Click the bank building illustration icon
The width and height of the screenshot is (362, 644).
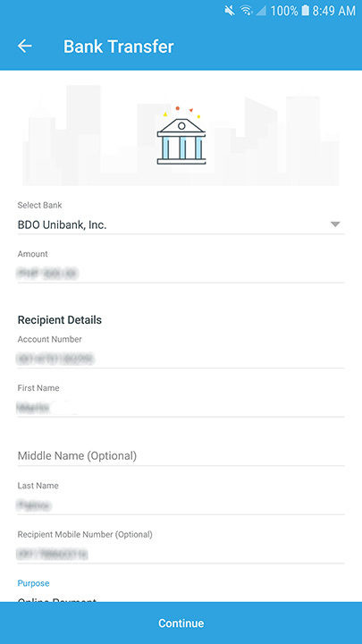(181, 136)
